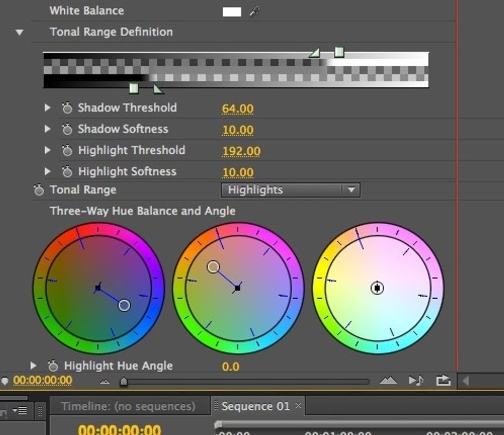
Task: Expand the Shadow Threshold parameter
Action: (49, 107)
